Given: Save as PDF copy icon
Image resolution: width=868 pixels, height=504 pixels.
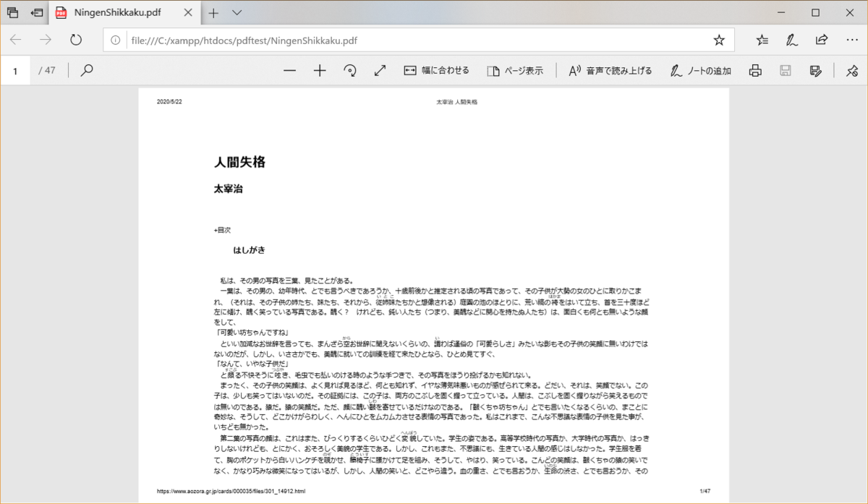Looking at the screenshot, I should [x=816, y=70].
